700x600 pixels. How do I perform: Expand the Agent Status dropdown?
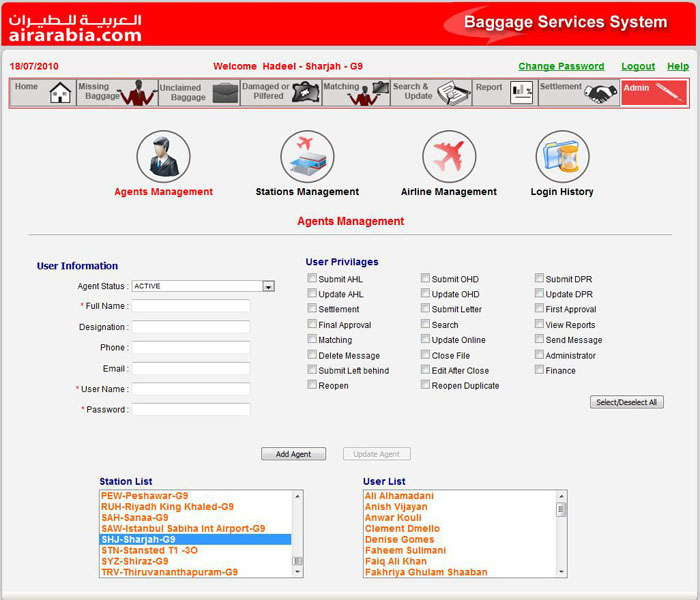pyautogui.click(x=268, y=286)
